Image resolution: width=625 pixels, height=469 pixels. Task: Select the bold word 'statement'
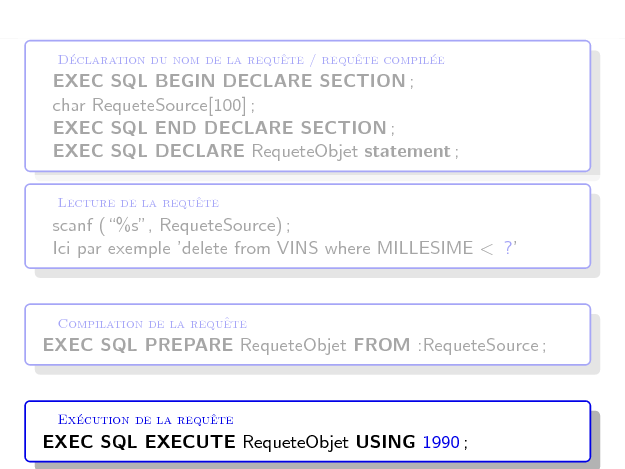pyautogui.click(x=407, y=152)
